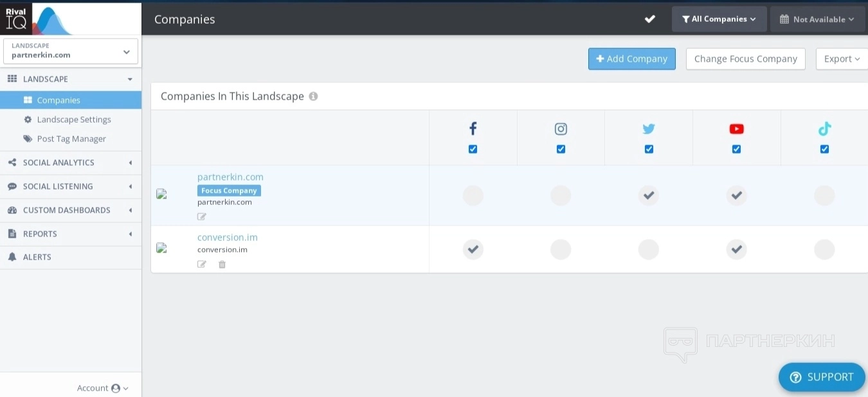This screenshot has height=397, width=868.
Task: Click the Facebook column icon
Action: pyautogui.click(x=473, y=129)
